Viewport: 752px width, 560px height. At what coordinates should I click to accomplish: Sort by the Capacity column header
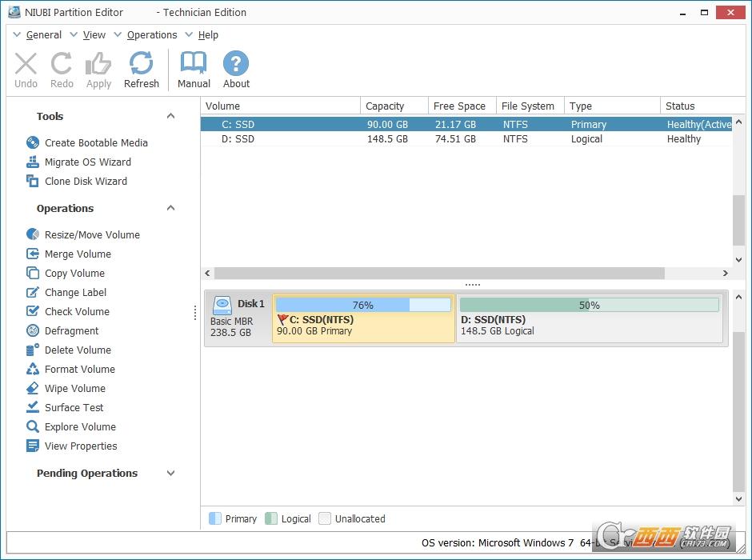click(394, 106)
